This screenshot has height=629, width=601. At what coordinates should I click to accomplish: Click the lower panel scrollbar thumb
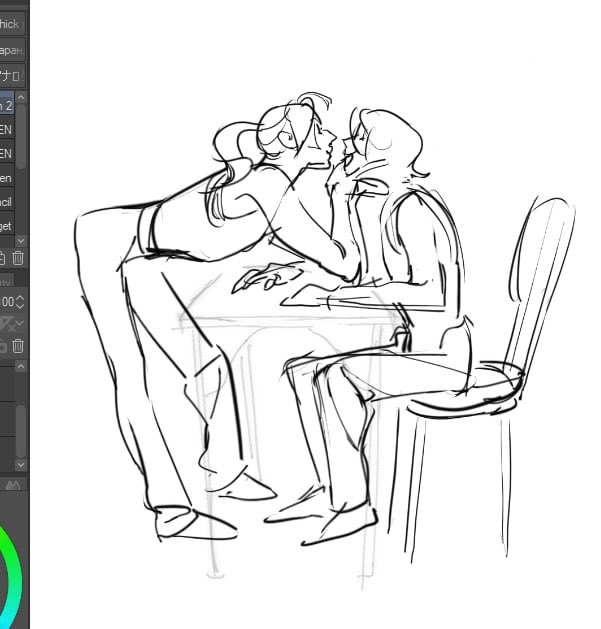[x=21, y=431]
